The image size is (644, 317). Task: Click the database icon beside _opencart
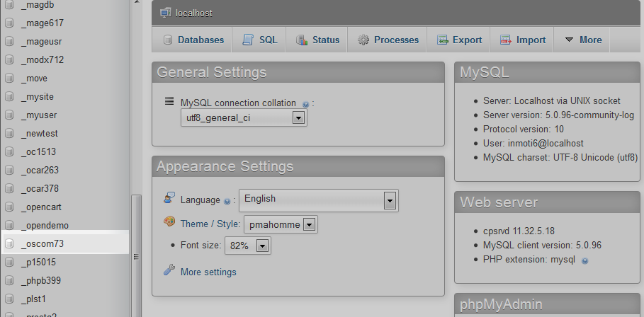click(9, 207)
